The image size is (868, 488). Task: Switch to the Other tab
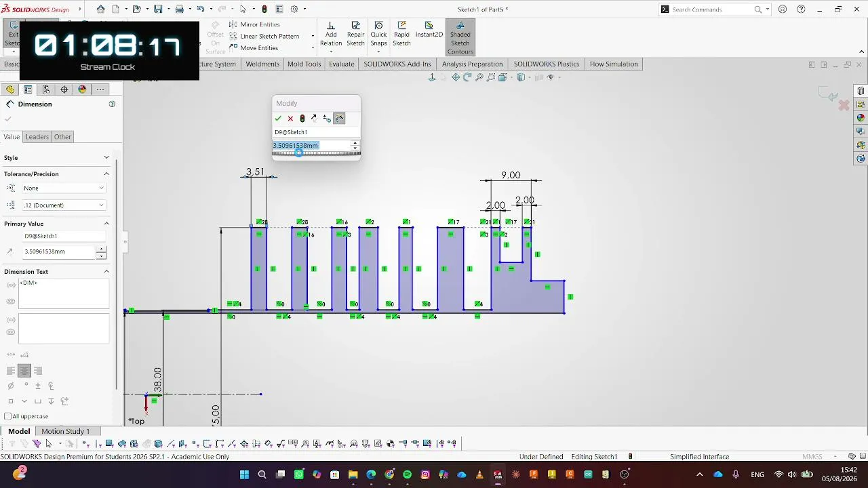62,137
